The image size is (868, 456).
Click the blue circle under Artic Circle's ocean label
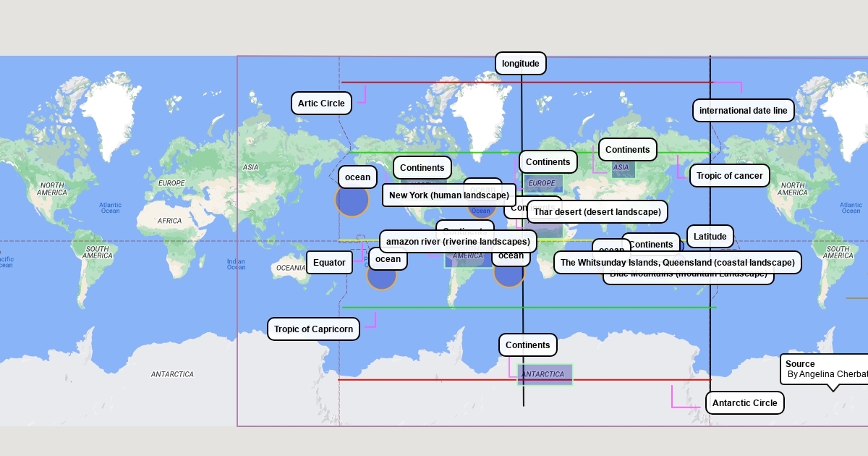point(352,201)
